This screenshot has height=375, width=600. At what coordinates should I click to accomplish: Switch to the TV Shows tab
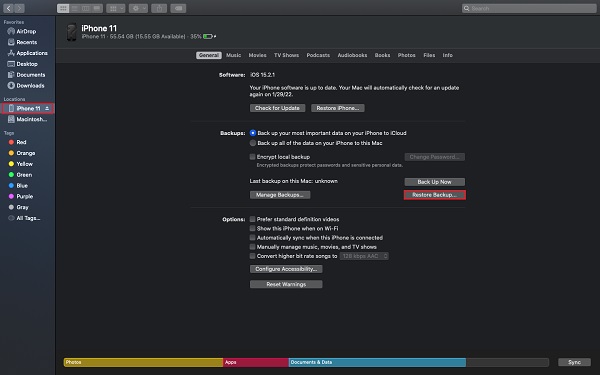(x=286, y=55)
